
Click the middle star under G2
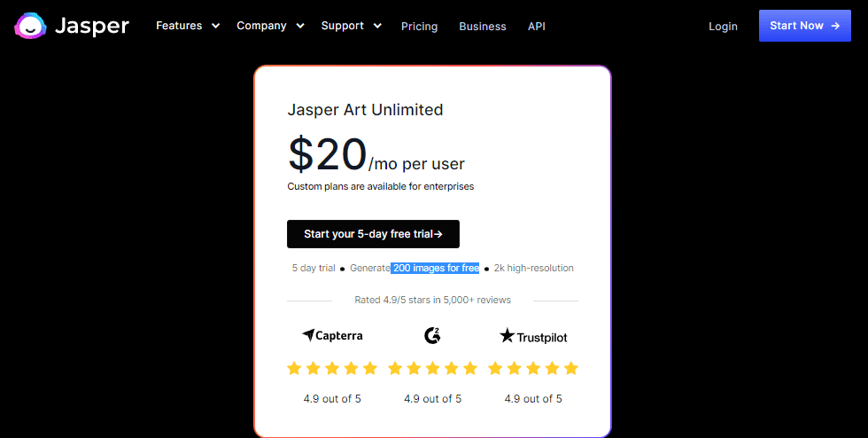point(432,368)
